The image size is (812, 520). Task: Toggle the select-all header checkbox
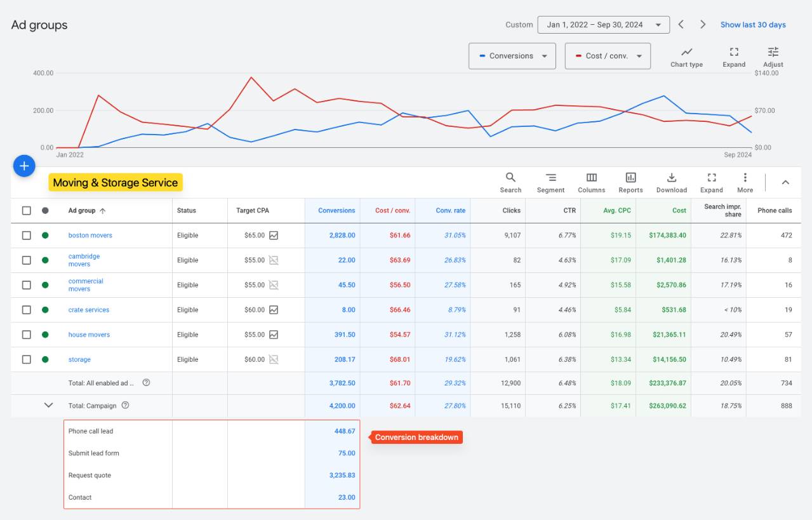pyautogui.click(x=27, y=211)
